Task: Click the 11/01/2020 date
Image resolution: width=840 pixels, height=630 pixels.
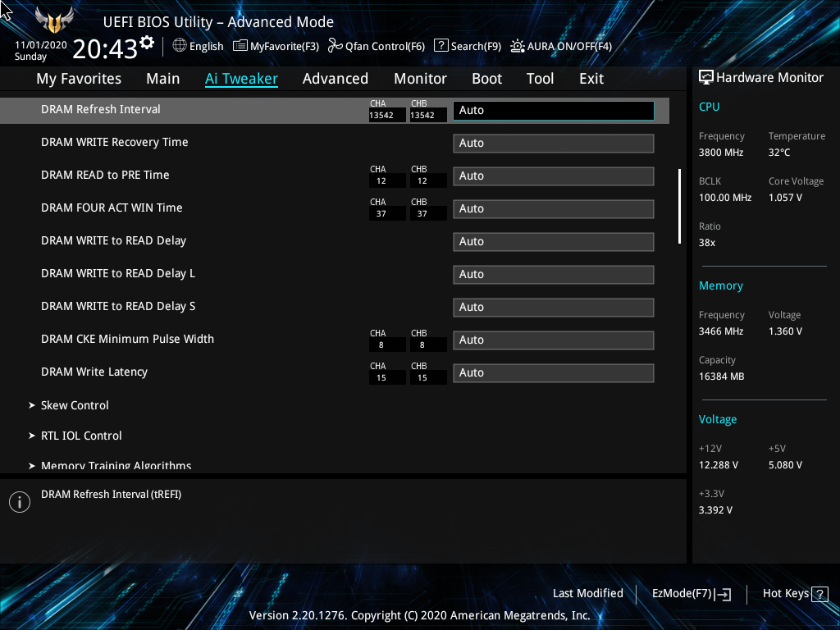Action: coord(41,45)
